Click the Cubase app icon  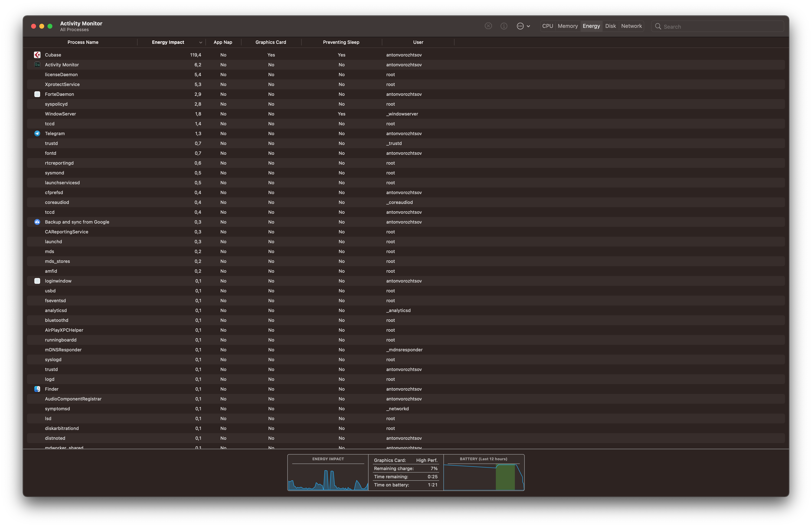(37, 55)
